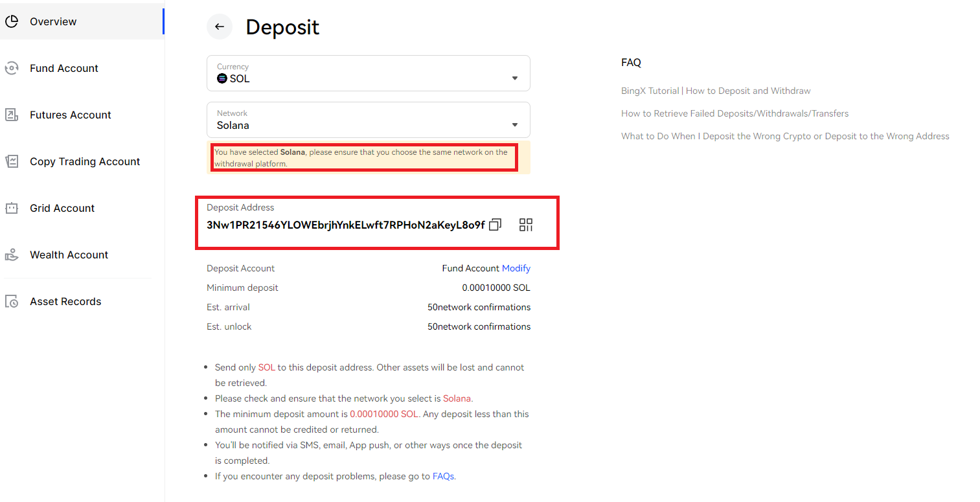Click the Deposit Account label
980x502 pixels.
(x=241, y=268)
